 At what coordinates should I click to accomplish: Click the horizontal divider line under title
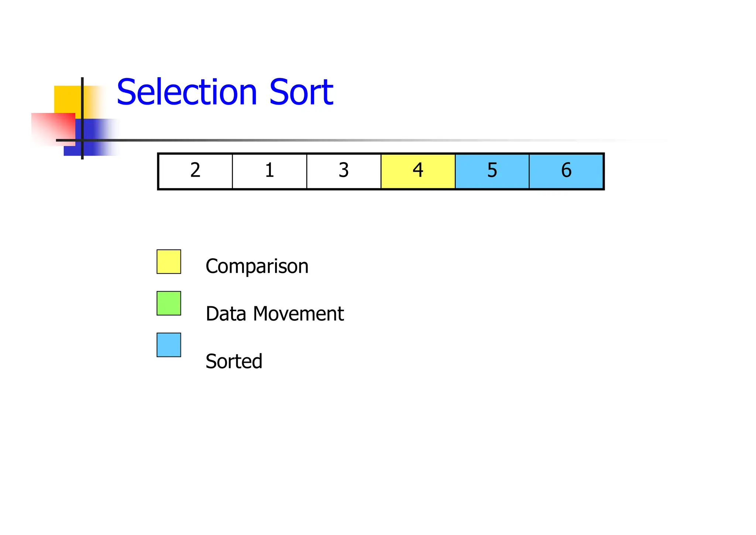point(332,140)
